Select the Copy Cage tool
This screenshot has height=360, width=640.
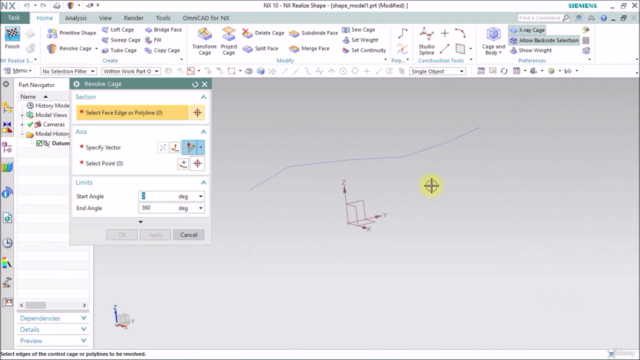[x=162, y=50]
